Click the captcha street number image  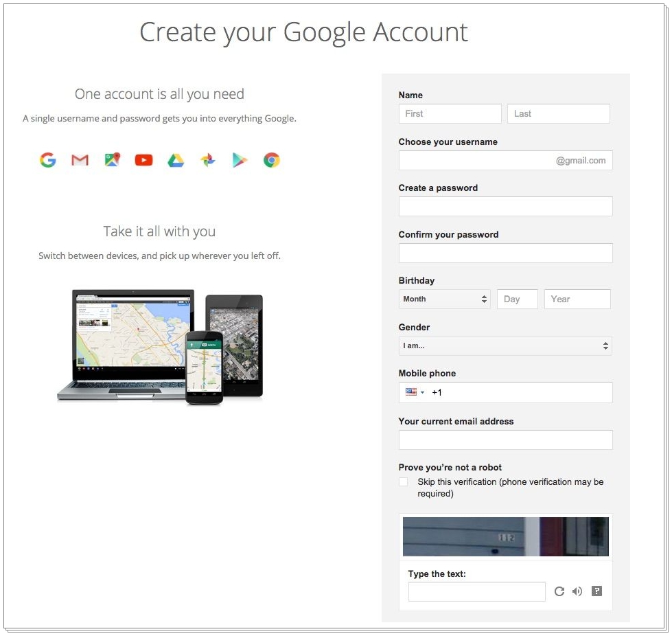tap(506, 536)
